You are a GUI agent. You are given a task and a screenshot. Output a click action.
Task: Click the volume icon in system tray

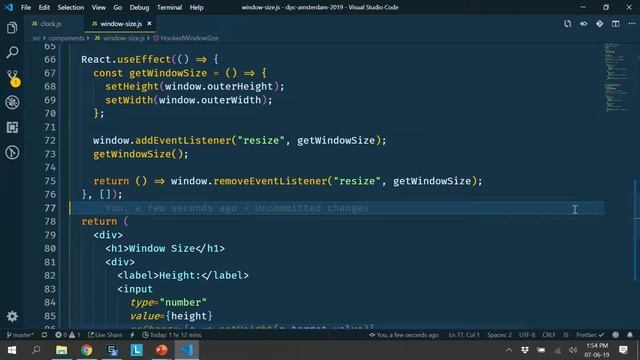573,350
